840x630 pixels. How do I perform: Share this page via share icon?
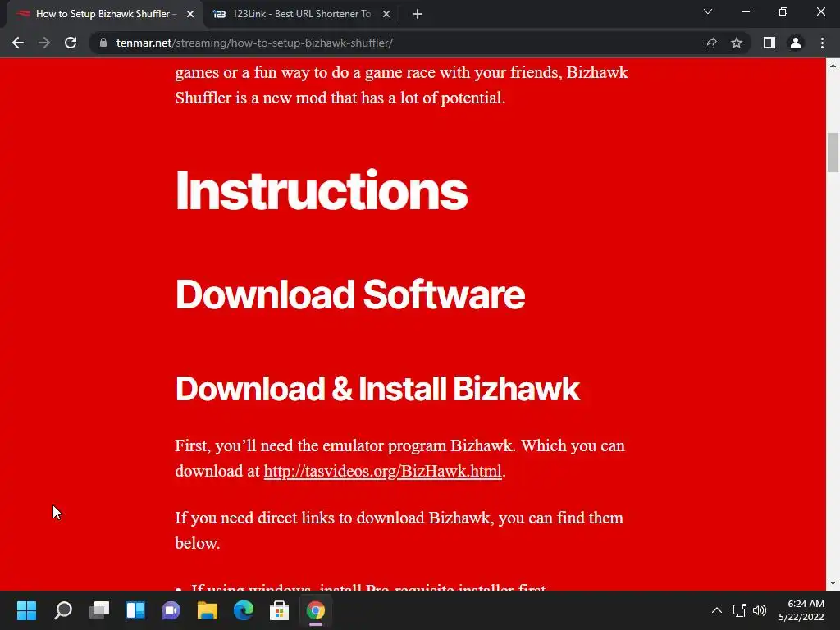click(x=710, y=43)
